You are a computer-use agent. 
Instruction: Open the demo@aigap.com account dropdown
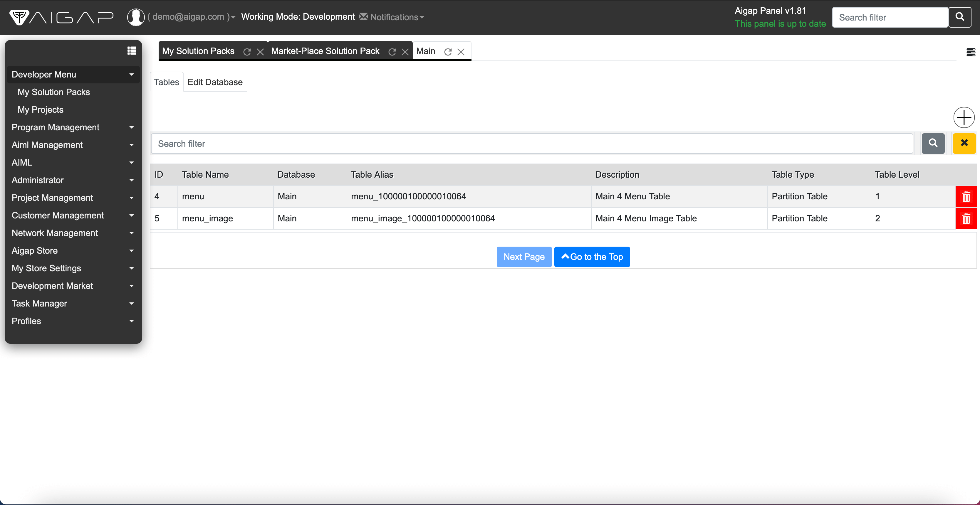click(191, 17)
